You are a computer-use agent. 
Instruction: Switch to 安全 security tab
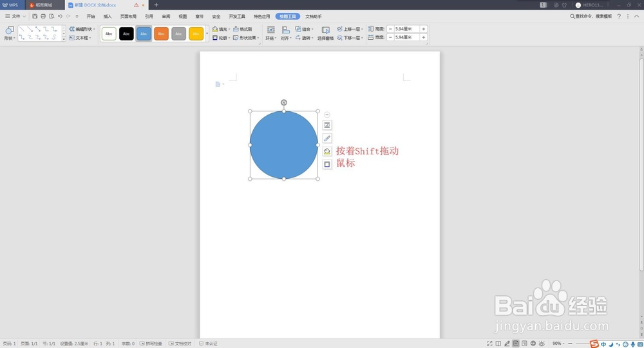point(216,17)
